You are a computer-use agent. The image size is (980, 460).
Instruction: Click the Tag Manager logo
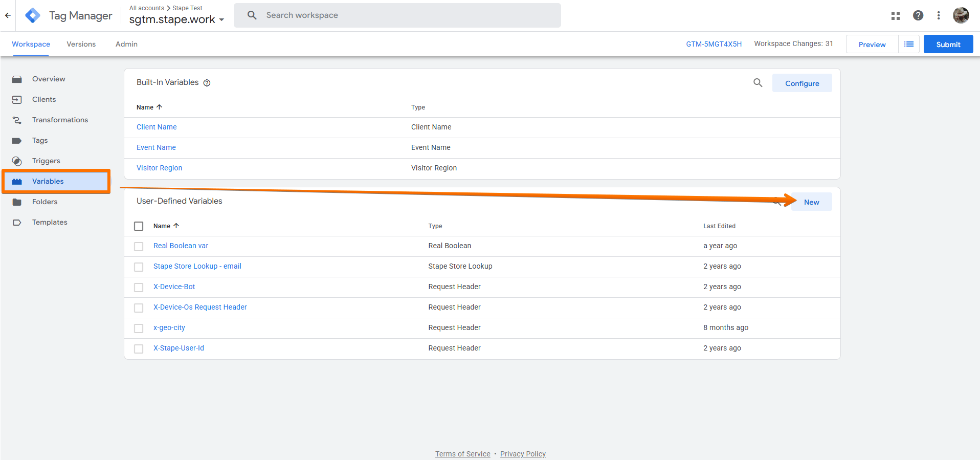click(33, 15)
